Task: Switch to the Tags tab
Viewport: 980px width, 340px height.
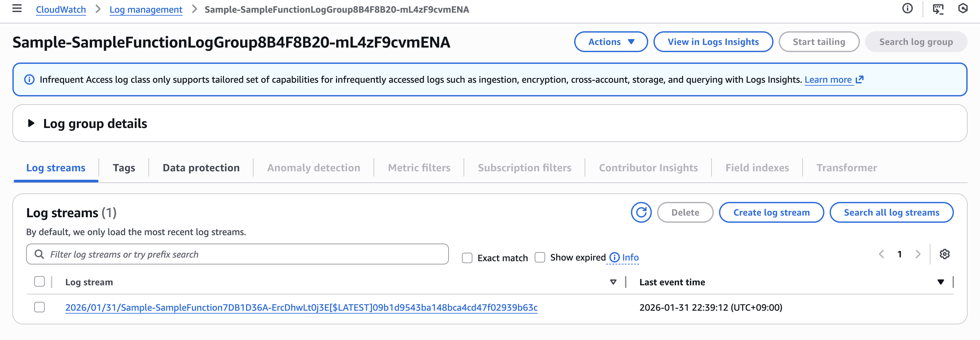Action: (124, 168)
